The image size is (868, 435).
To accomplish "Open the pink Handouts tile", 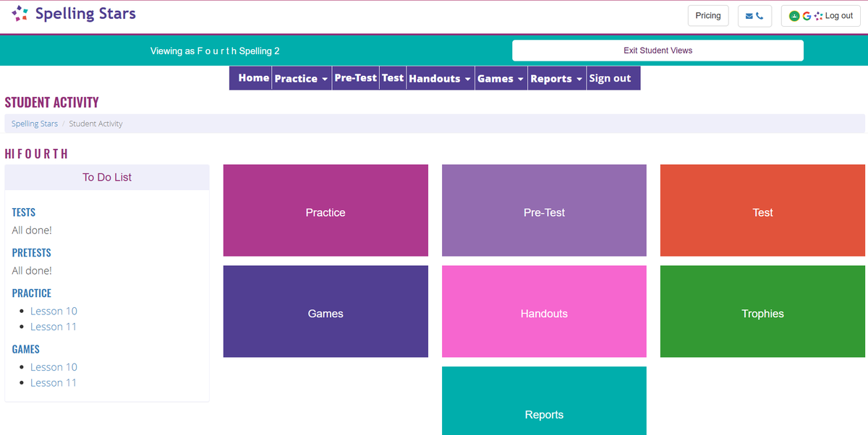I will point(544,311).
